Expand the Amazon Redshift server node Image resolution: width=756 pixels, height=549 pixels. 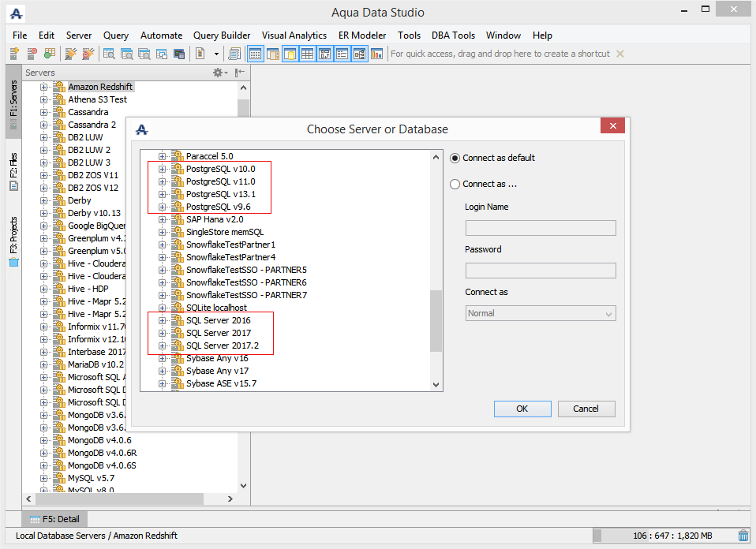point(44,87)
